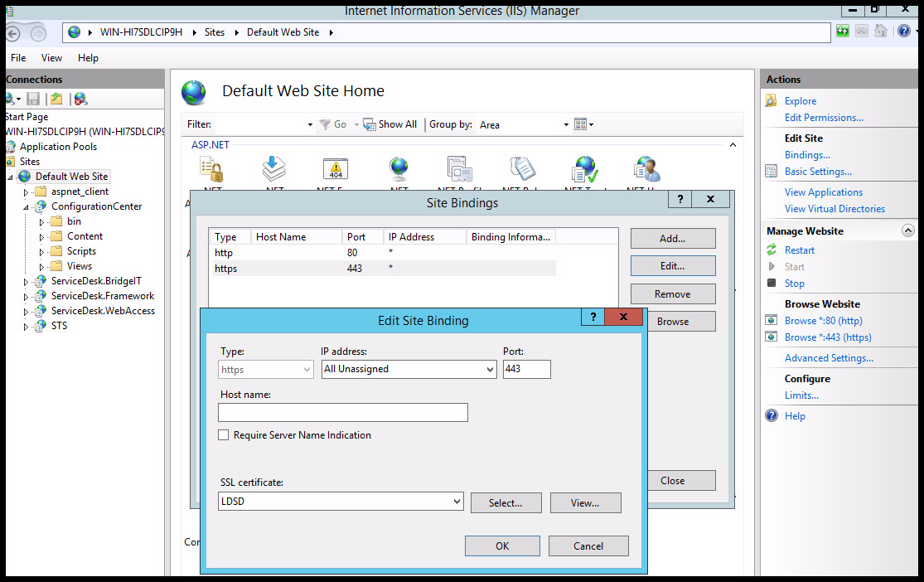The height and width of the screenshot is (582, 924).
Task: Open the .NET Globalization feature
Action: click(x=399, y=170)
